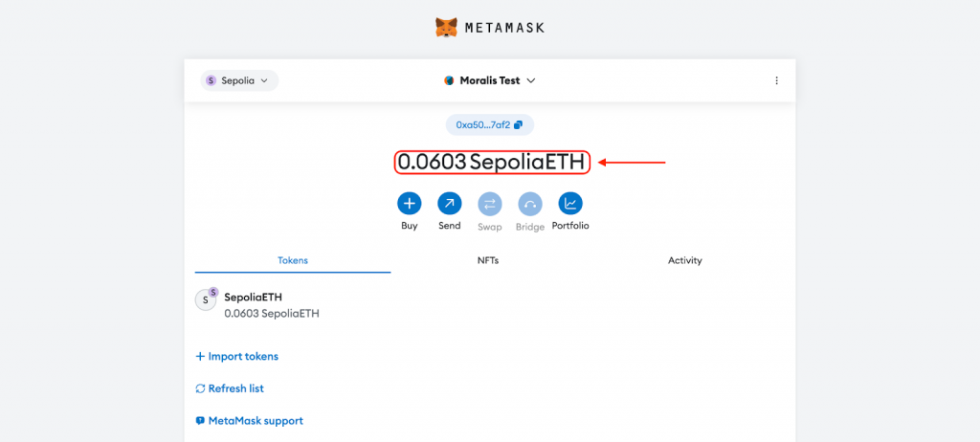Click the Refresh list link

[x=230, y=388]
